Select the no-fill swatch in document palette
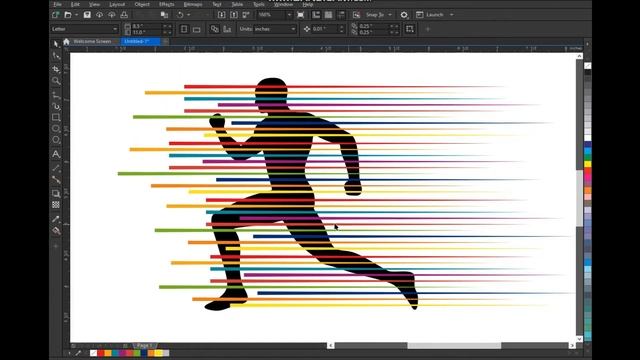The image size is (640, 360). coord(93,353)
